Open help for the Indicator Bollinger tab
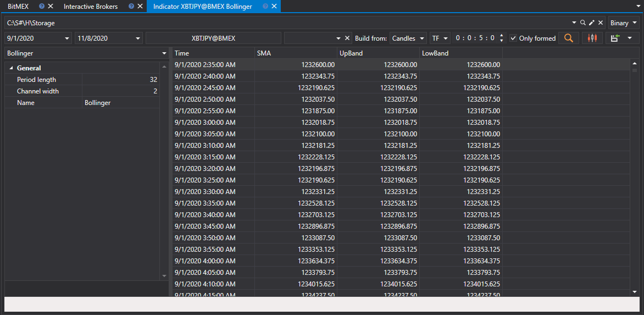644x315 pixels. tap(265, 6)
